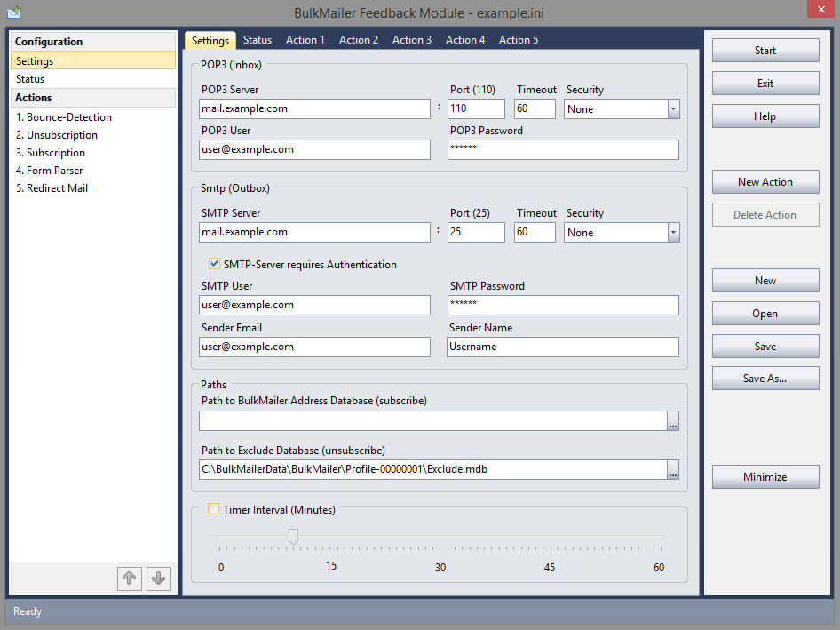Select 3. Subscription action

[x=92, y=152]
